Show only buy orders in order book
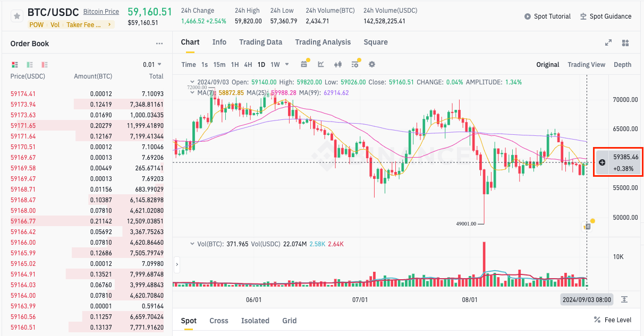The height and width of the screenshot is (336, 644). tap(30, 65)
